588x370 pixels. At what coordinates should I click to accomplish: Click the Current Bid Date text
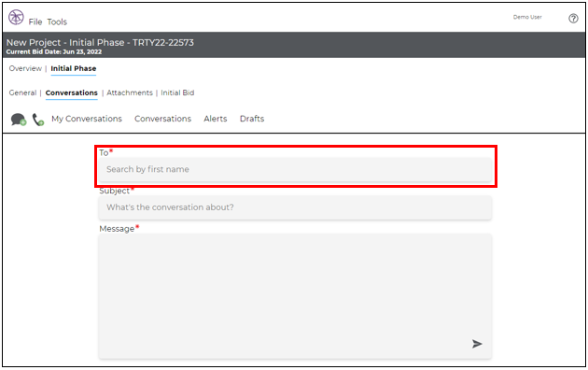point(54,51)
